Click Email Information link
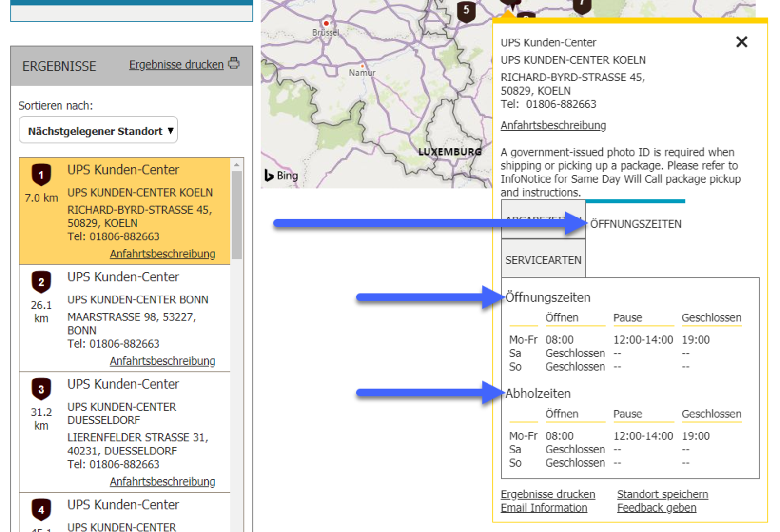 544,508
